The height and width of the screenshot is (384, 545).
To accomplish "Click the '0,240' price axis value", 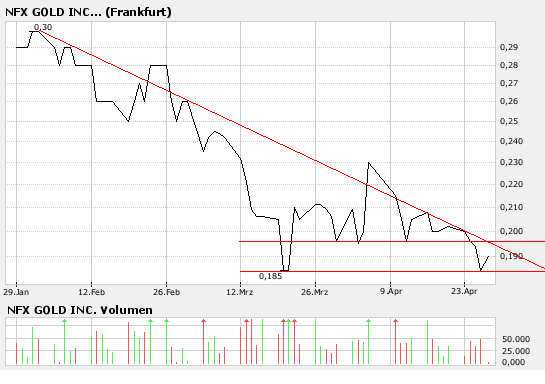I will (x=511, y=141).
